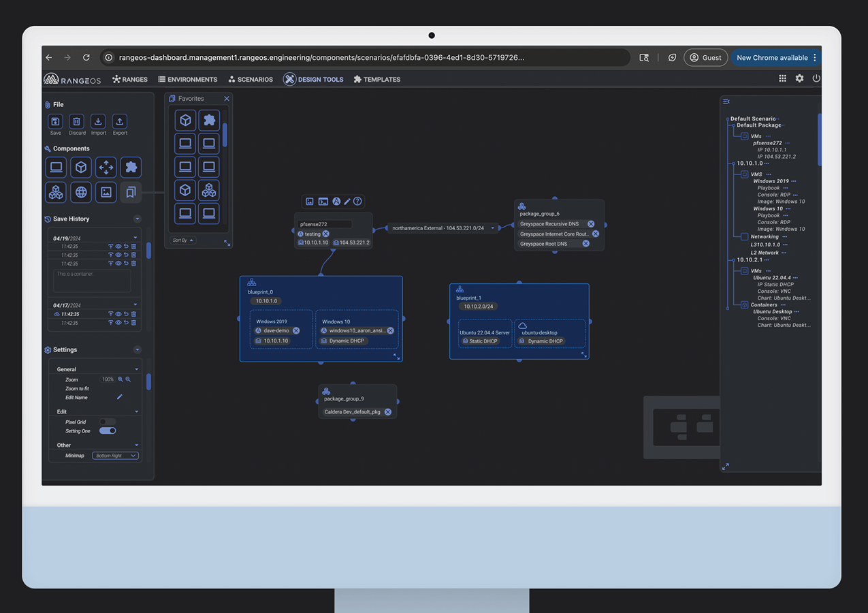Remove dave-demo from Windows 2019 node
The height and width of the screenshot is (613, 868).
[296, 330]
